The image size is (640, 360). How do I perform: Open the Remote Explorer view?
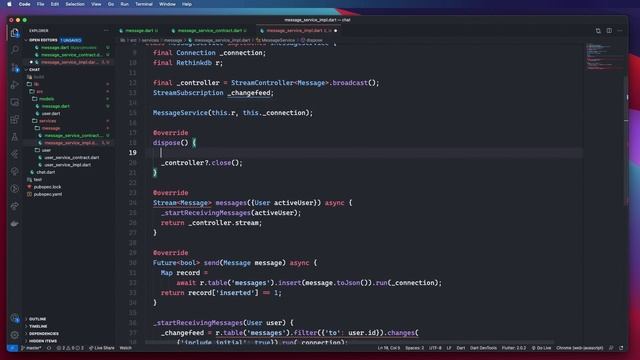15,102
